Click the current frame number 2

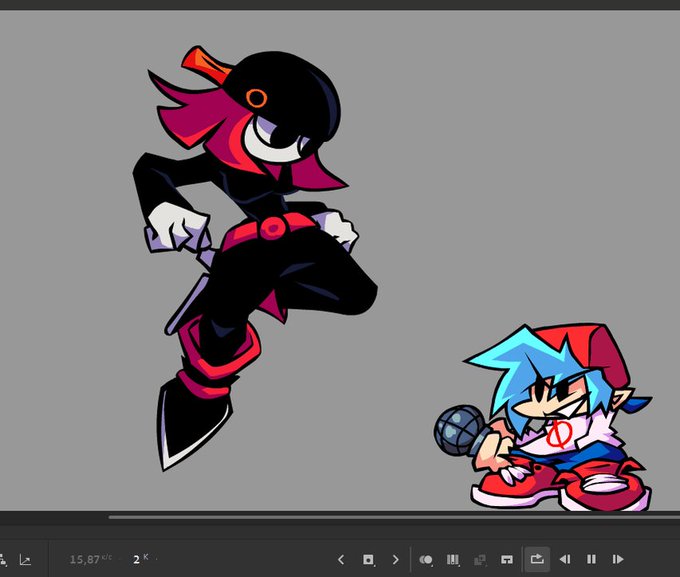tap(136, 560)
